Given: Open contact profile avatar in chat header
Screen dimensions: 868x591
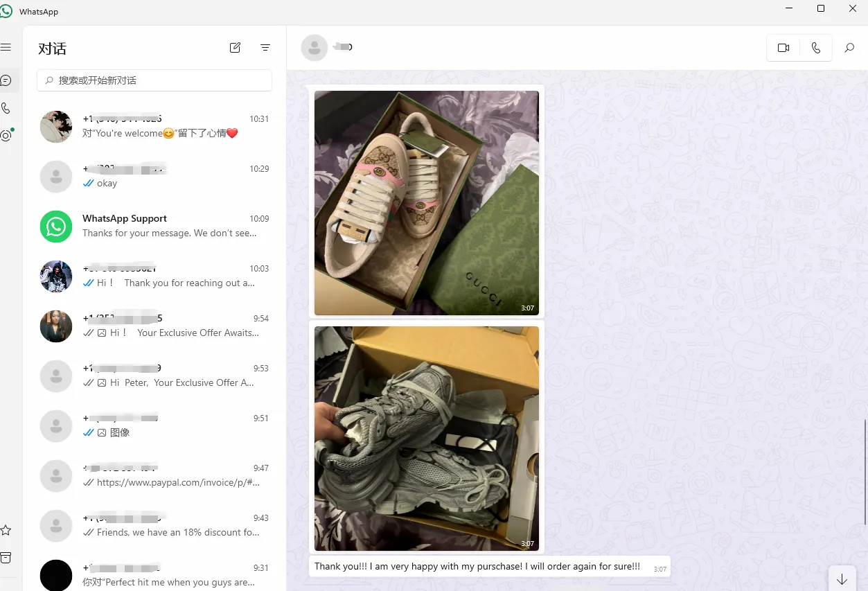Looking at the screenshot, I should click(x=315, y=48).
